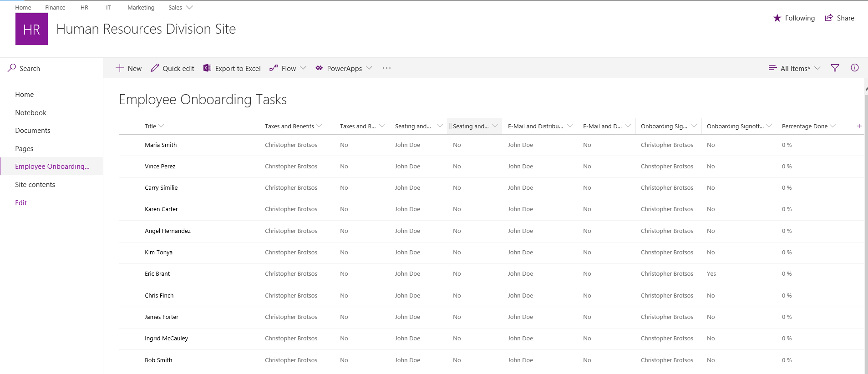The width and height of the screenshot is (868, 374).
Task: Expand the Flow dropdown menu
Action: click(303, 68)
